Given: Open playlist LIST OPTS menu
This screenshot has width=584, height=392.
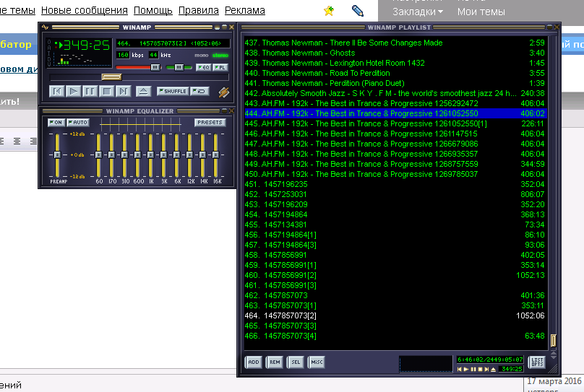Looking at the screenshot, I should [x=537, y=362].
